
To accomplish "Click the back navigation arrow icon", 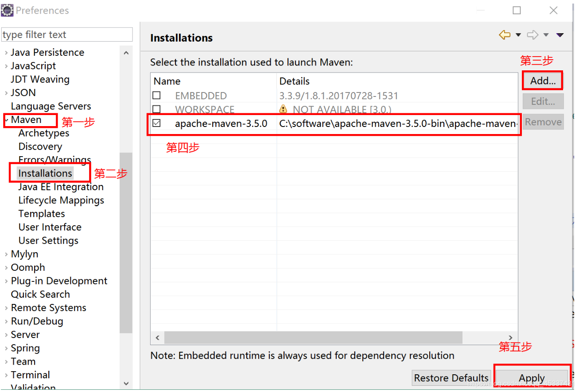I will tap(505, 35).
